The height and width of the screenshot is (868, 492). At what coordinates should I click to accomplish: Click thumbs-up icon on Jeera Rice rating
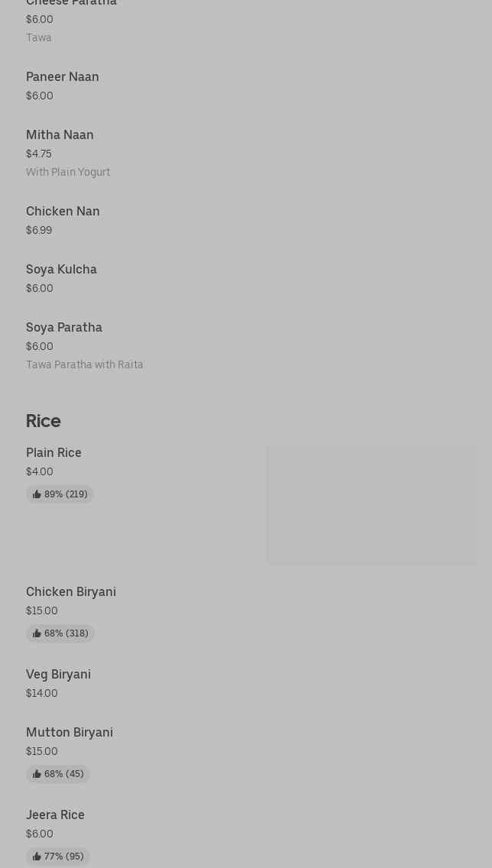click(x=37, y=857)
